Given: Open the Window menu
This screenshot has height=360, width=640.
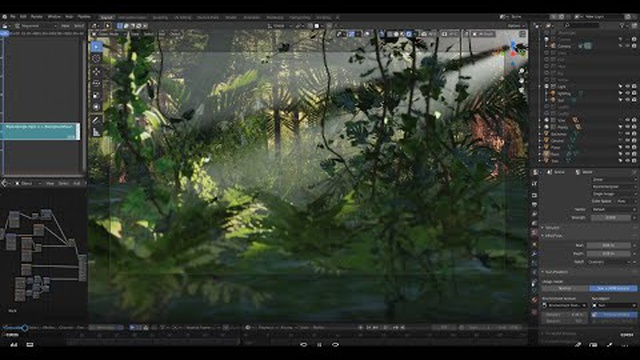Looking at the screenshot, I should (x=54, y=17).
